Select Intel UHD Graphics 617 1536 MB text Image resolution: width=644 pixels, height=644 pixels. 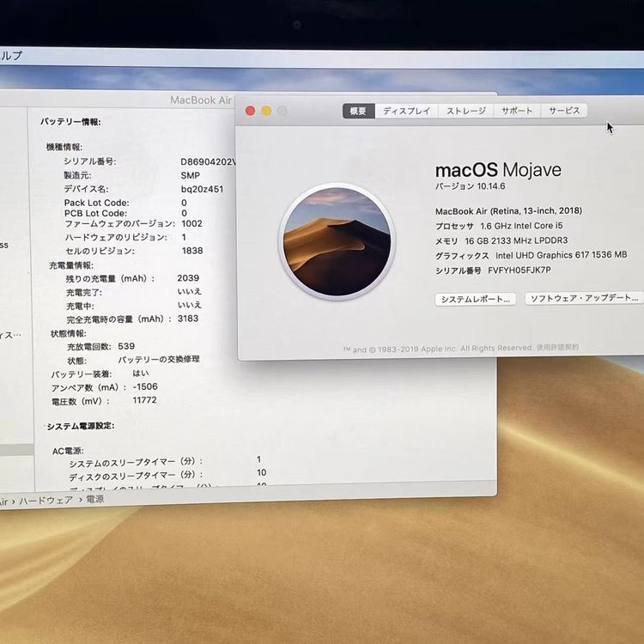pos(561,255)
